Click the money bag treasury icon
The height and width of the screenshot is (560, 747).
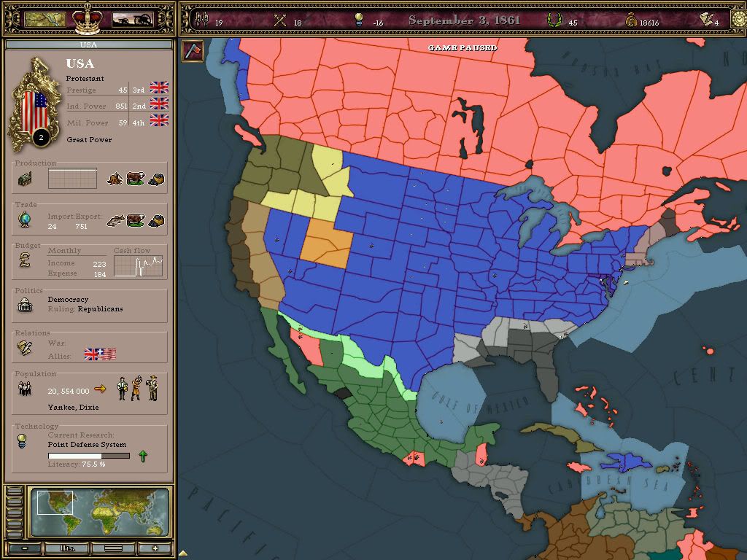pos(631,20)
